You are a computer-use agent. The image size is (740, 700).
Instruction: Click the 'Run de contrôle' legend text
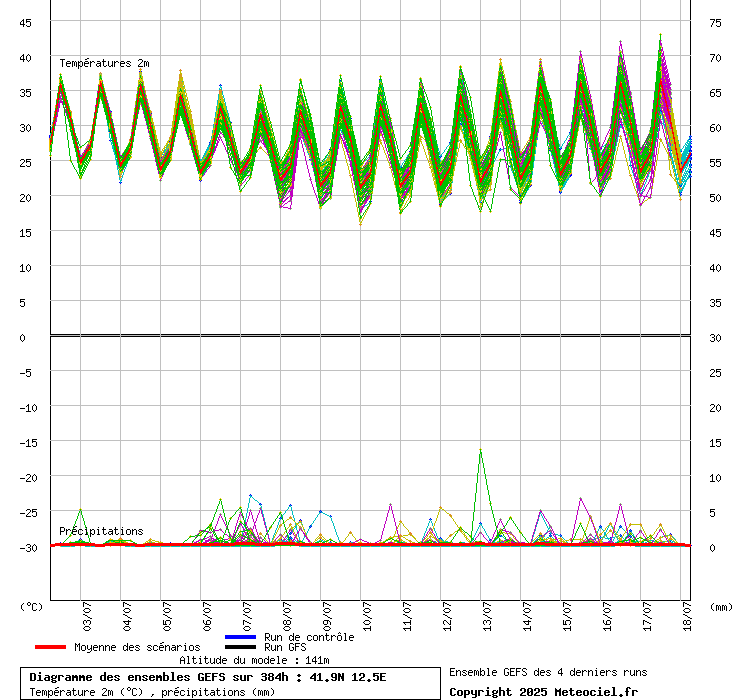coord(309,637)
